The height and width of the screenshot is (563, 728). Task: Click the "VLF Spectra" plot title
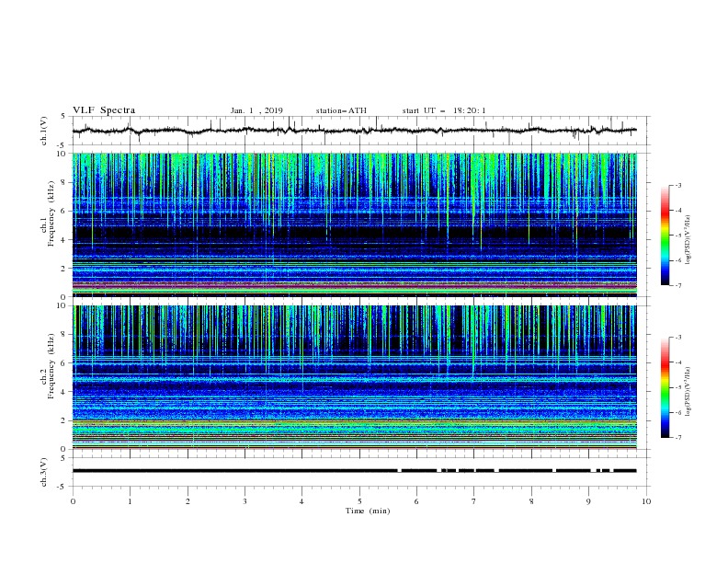pyautogui.click(x=104, y=110)
